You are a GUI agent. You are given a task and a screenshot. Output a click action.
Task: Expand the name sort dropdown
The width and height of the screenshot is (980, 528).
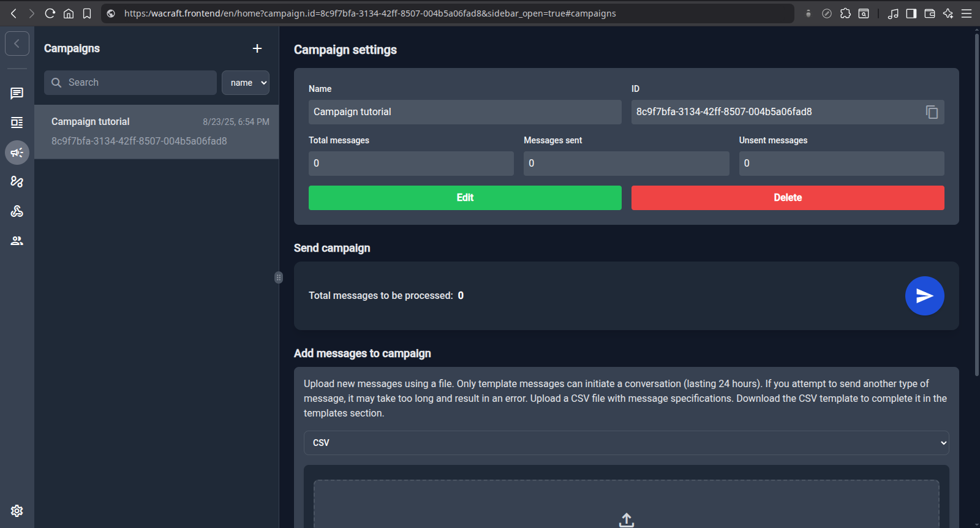pos(246,83)
